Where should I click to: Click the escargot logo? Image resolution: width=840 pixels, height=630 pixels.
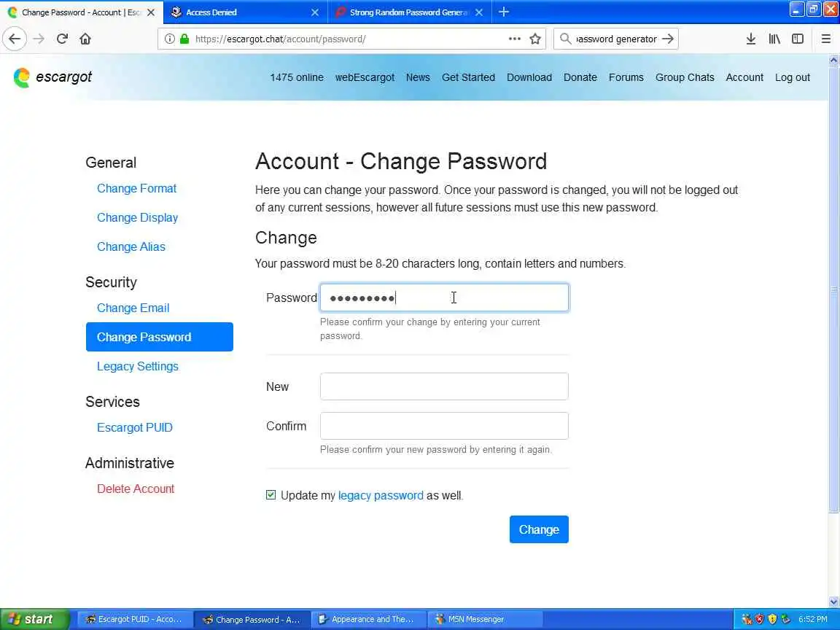52,77
